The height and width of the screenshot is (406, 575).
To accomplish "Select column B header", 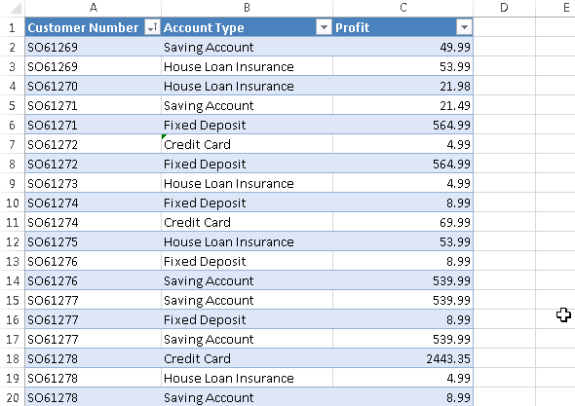I will point(247,8).
